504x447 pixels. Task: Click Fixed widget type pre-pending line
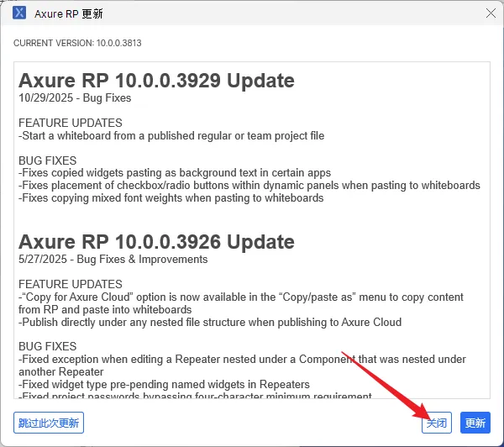pyautogui.click(x=164, y=384)
